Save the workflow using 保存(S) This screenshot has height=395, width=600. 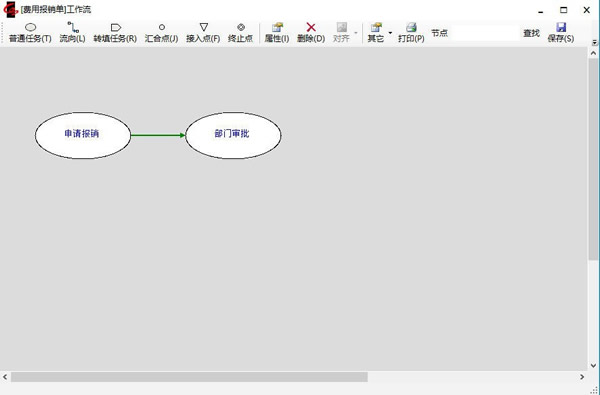coord(561,33)
